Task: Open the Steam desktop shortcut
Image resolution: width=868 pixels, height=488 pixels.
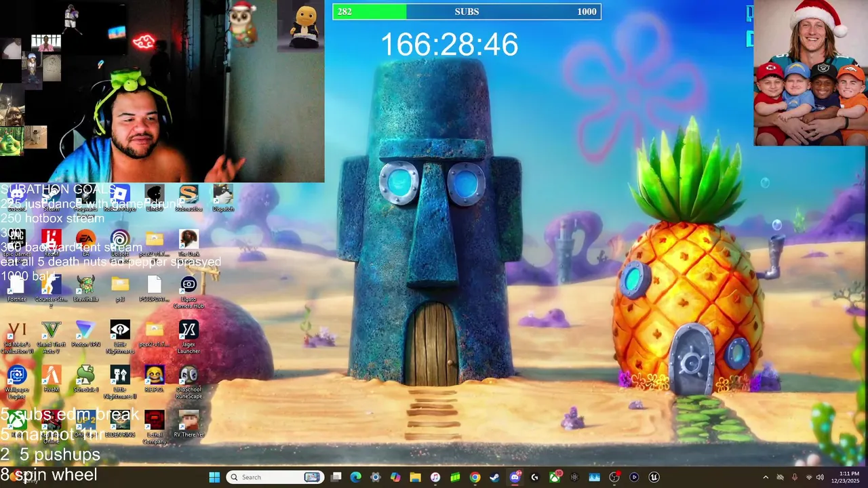Action: click(51, 198)
